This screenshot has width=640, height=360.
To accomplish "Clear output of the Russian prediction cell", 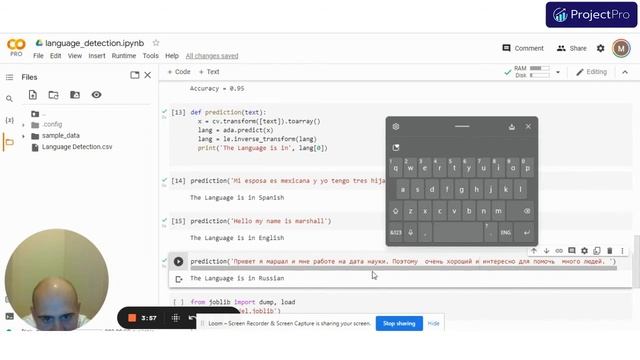I will tap(178, 279).
